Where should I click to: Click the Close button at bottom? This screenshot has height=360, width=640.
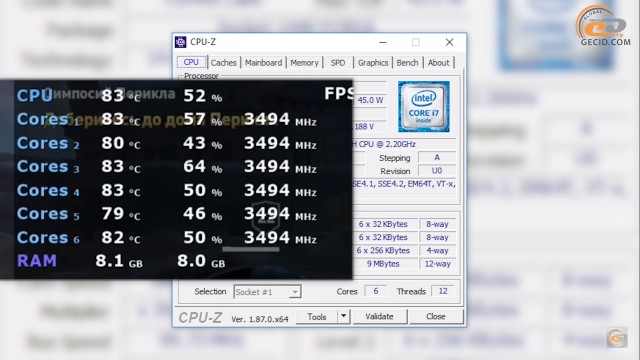436,317
